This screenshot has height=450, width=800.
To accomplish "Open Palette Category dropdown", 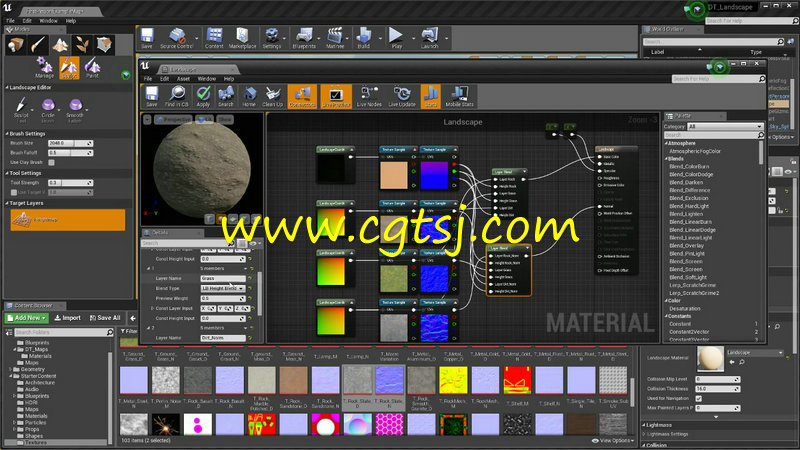I will (724, 126).
